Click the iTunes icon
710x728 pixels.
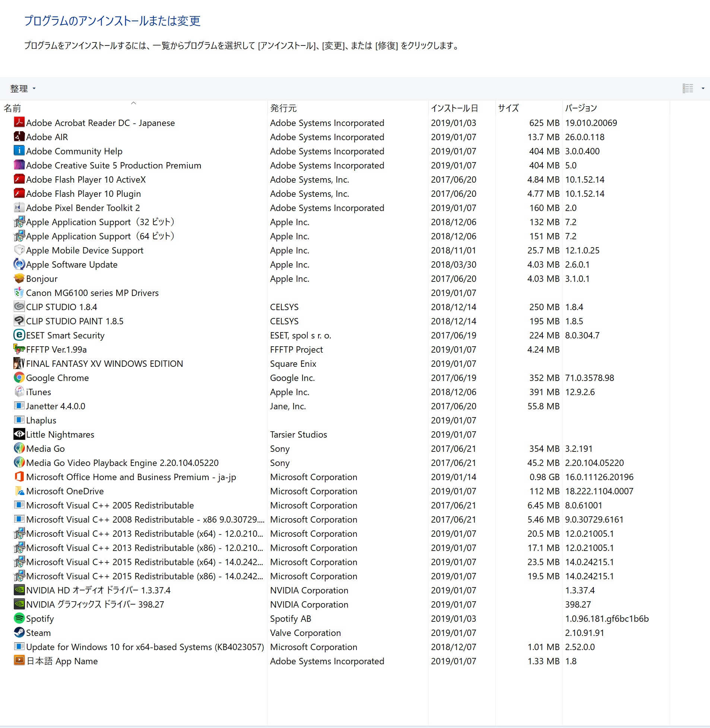pyautogui.click(x=19, y=392)
